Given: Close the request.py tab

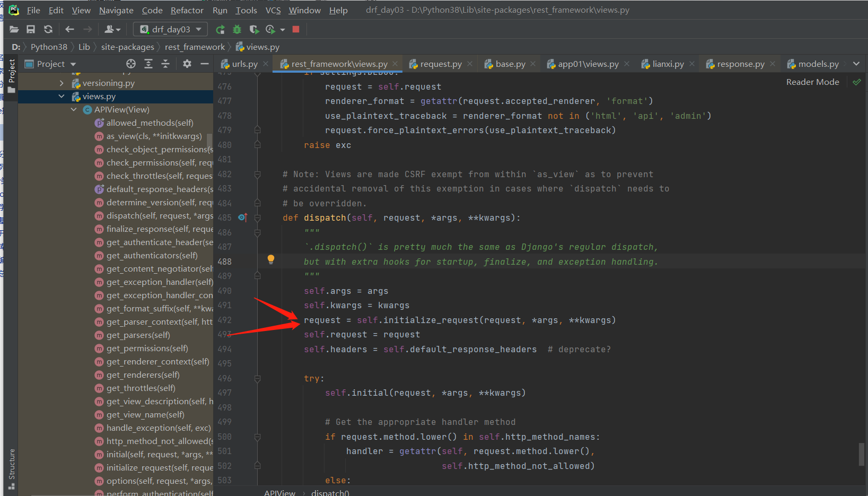Looking at the screenshot, I should [470, 64].
